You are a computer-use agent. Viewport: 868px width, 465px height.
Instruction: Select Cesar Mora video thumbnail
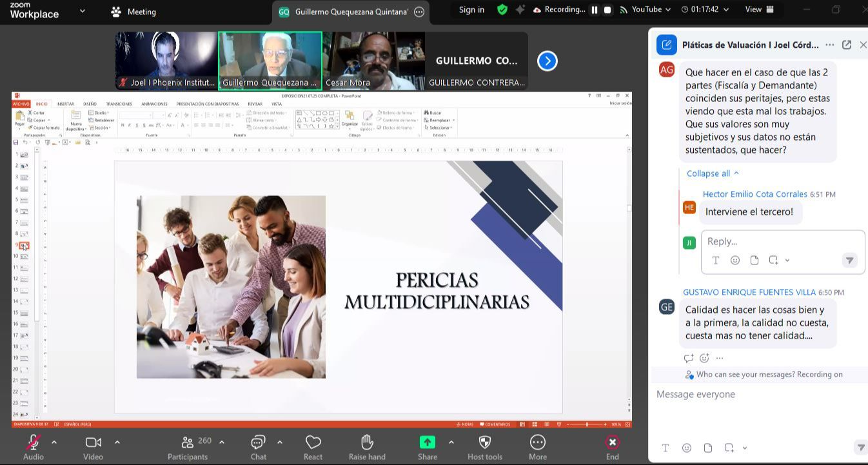pos(373,61)
